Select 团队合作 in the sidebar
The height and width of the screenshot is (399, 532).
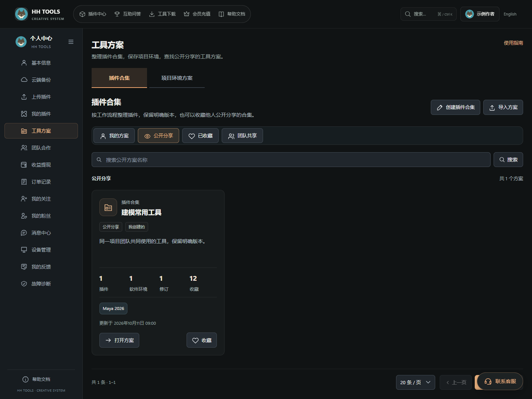pyautogui.click(x=41, y=148)
